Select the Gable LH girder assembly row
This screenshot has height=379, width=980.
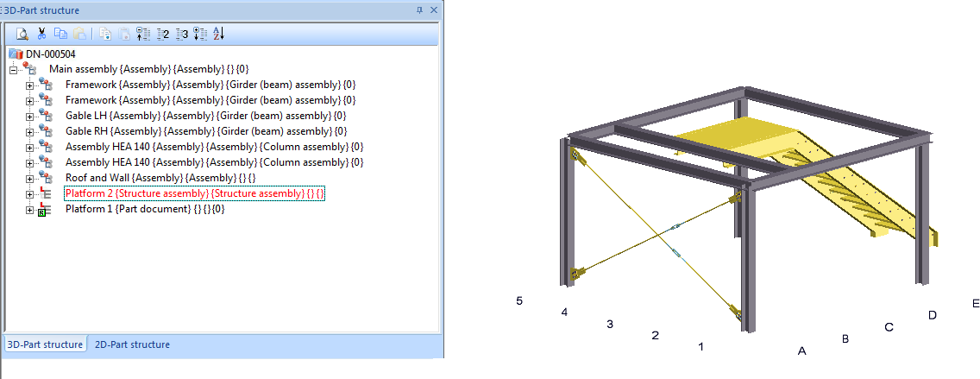(x=205, y=116)
